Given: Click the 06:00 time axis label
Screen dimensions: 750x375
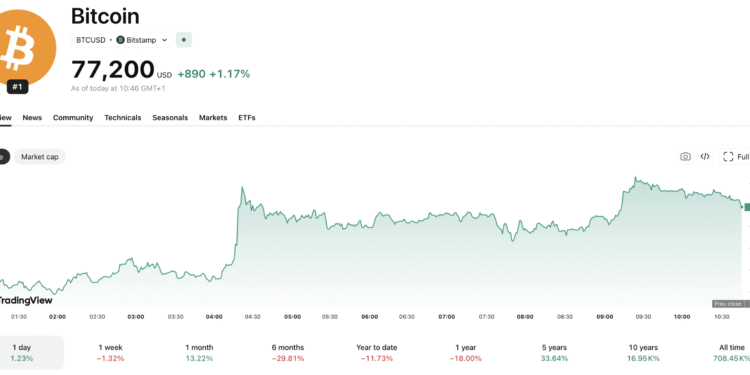Looking at the screenshot, I should coord(370,317).
